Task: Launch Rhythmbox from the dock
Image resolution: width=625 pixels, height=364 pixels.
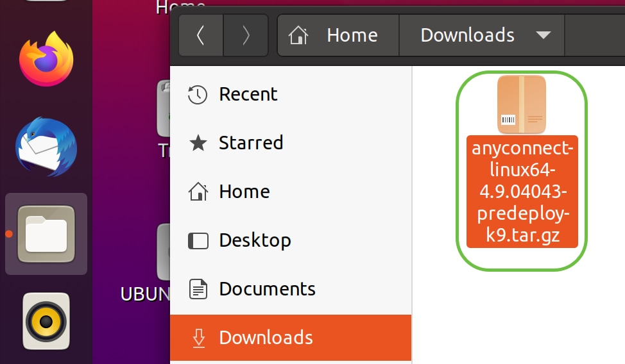Action: tap(46, 321)
